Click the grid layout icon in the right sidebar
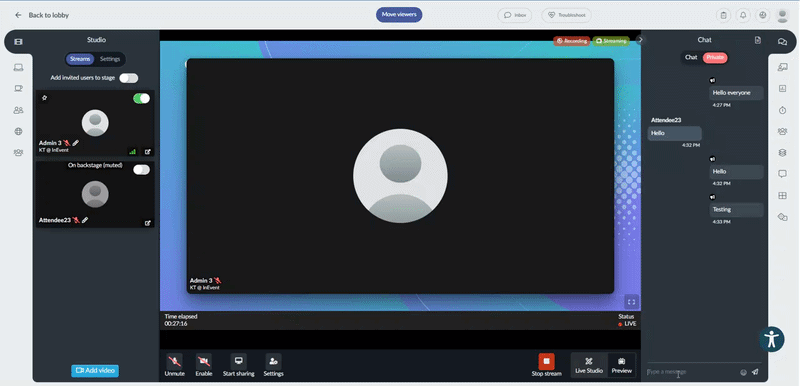 pos(782,195)
